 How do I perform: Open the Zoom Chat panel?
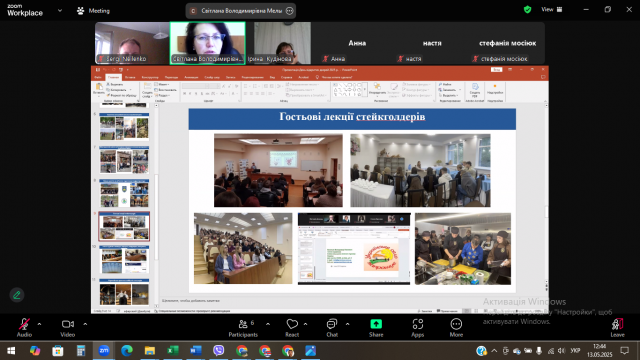(332, 328)
